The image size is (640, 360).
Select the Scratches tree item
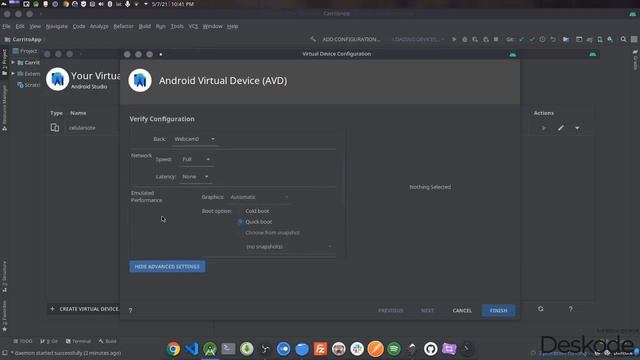tap(29, 85)
